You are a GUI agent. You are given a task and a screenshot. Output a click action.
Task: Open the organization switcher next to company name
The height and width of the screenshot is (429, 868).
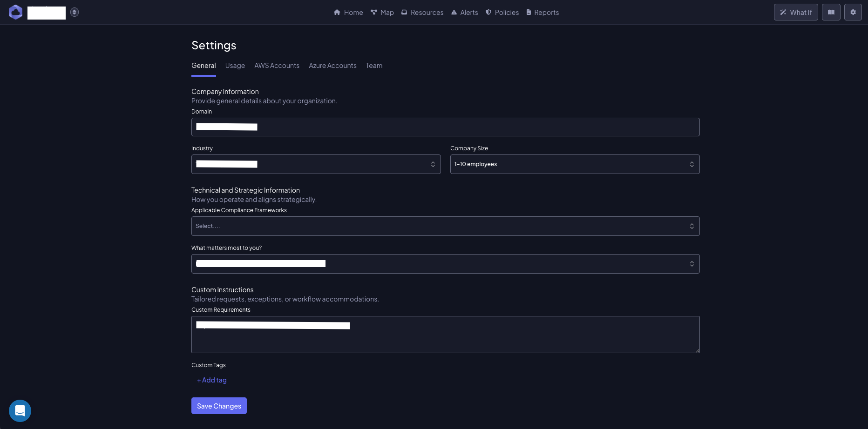click(x=75, y=12)
